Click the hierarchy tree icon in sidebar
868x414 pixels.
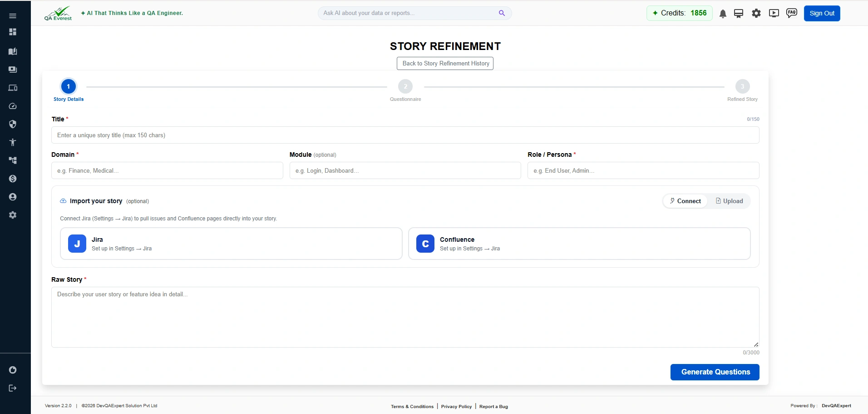point(13,160)
